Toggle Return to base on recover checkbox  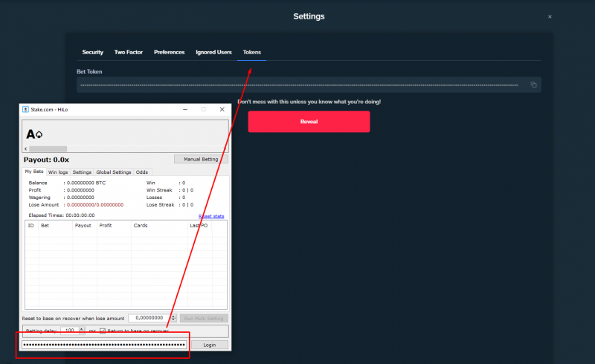pyautogui.click(x=103, y=331)
